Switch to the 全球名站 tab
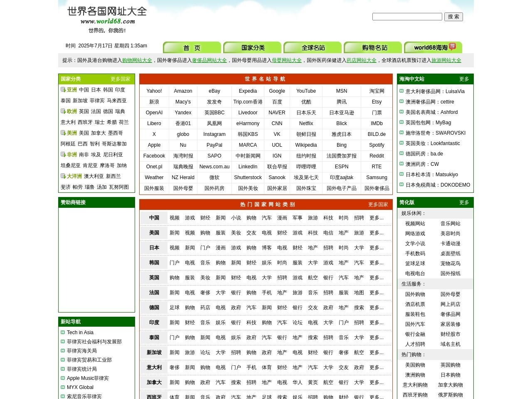This screenshot has width=532, height=399. [313, 47]
